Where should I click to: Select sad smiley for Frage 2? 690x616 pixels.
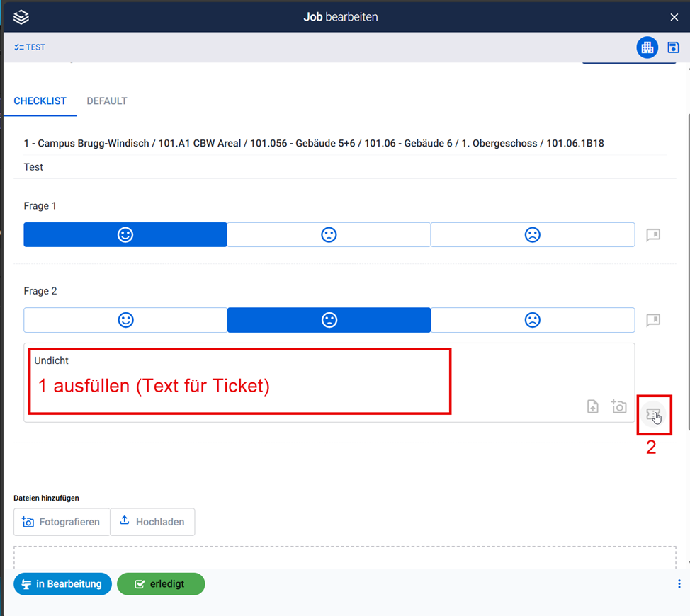(532, 320)
